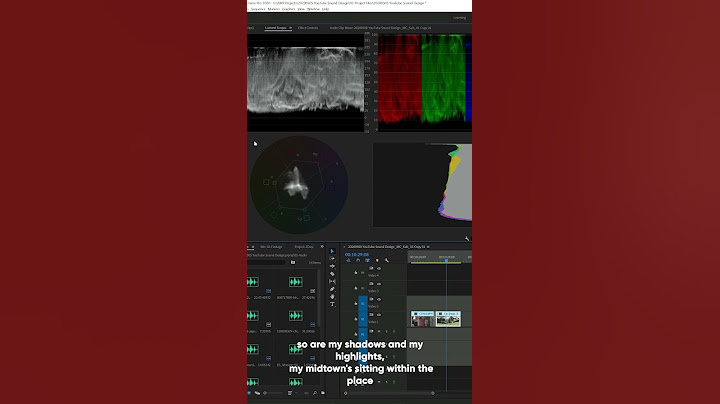Screen dimensions: 720x404
Task: Toggle Video 1 track targeting button
Action: click(363, 319)
